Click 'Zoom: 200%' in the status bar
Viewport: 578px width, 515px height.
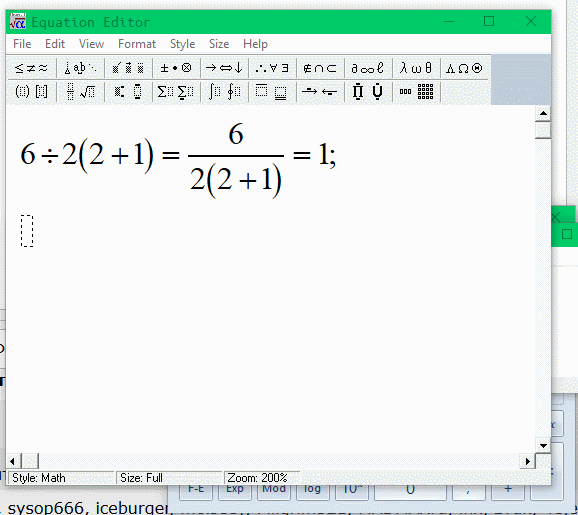coord(257,478)
